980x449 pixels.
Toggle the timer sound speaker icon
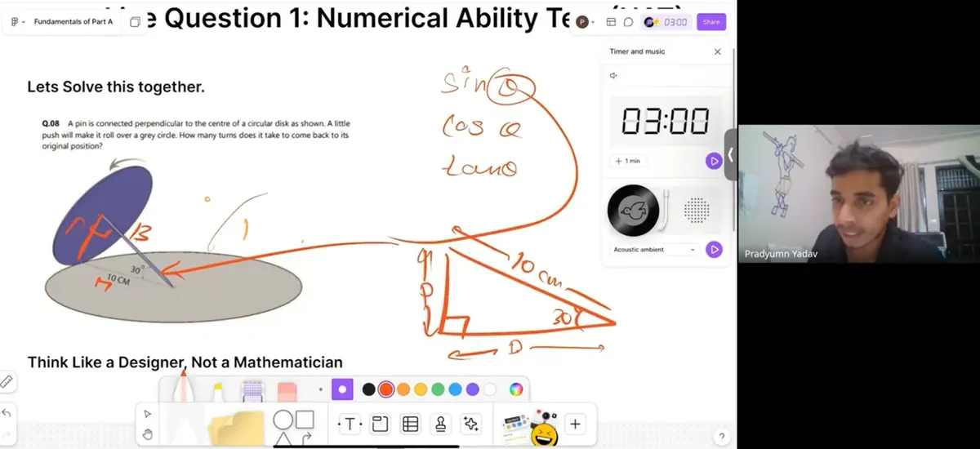(613, 76)
